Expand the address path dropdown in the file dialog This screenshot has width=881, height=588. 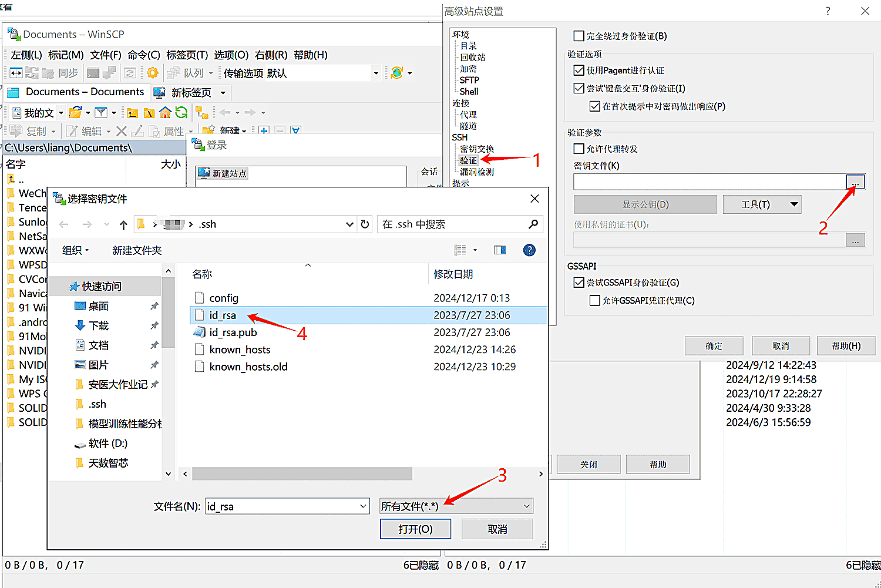(x=349, y=224)
